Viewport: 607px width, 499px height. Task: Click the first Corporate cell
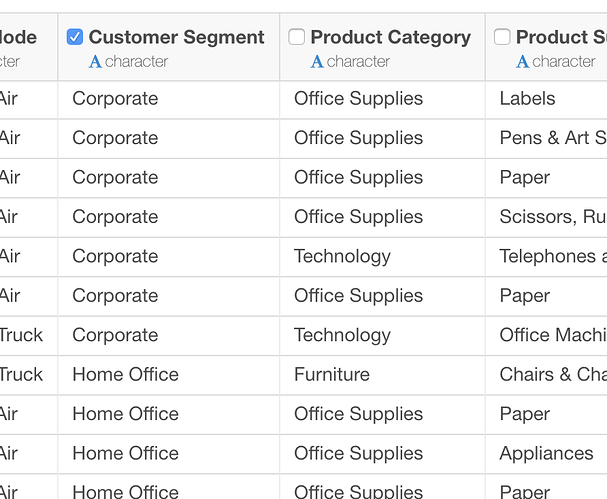click(169, 99)
